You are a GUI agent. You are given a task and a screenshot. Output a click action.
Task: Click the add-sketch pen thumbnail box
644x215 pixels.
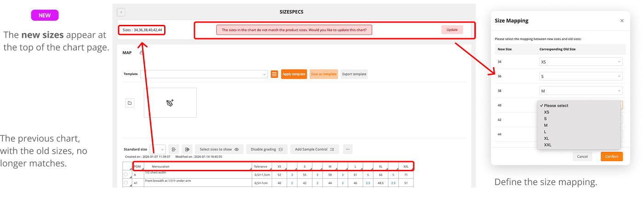point(170,103)
